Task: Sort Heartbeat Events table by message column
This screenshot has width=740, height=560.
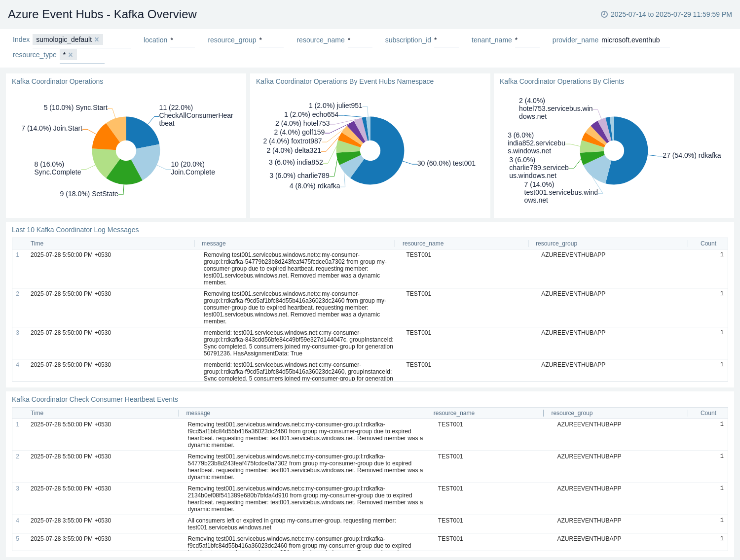Action: tap(198, 413)
